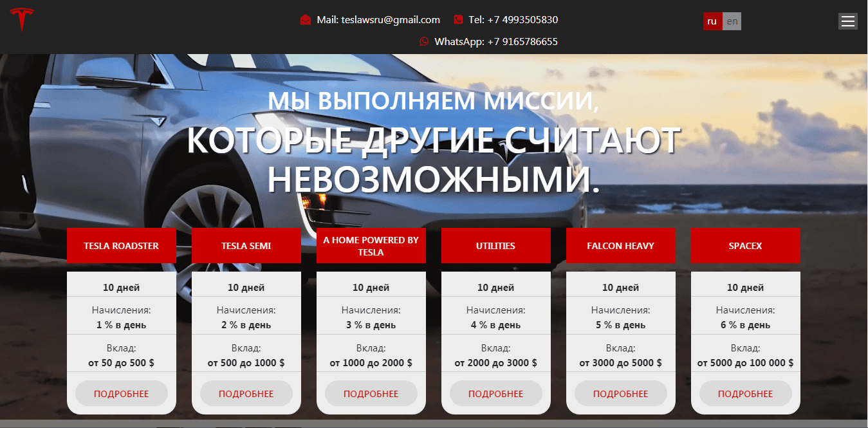Screen dimensions: 868x428
Task: Click ПОДРОБНЕЕ under TESLA ROADSTER plan
Action: [x=121, y=393]
